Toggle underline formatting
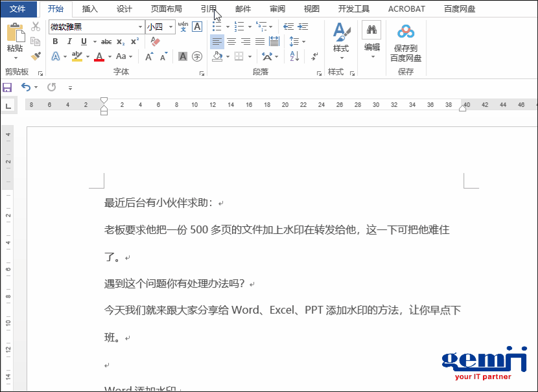This screenshot has width=538, height=392. 82,41
